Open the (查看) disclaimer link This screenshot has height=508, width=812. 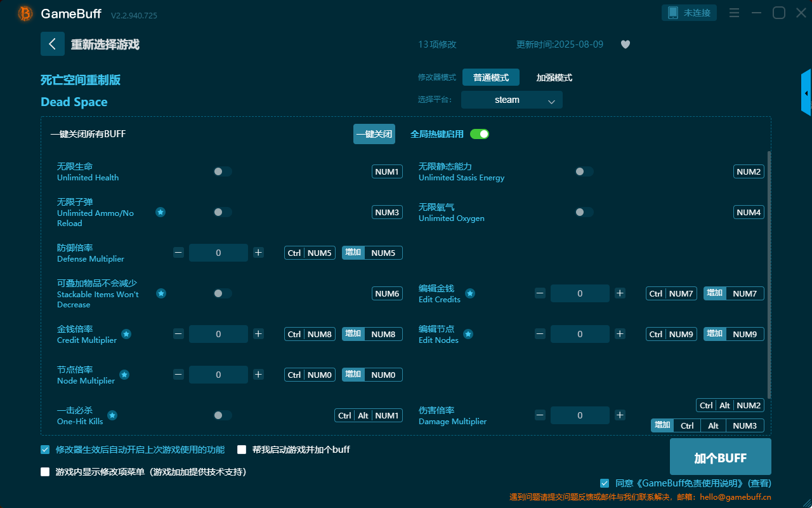759,483
